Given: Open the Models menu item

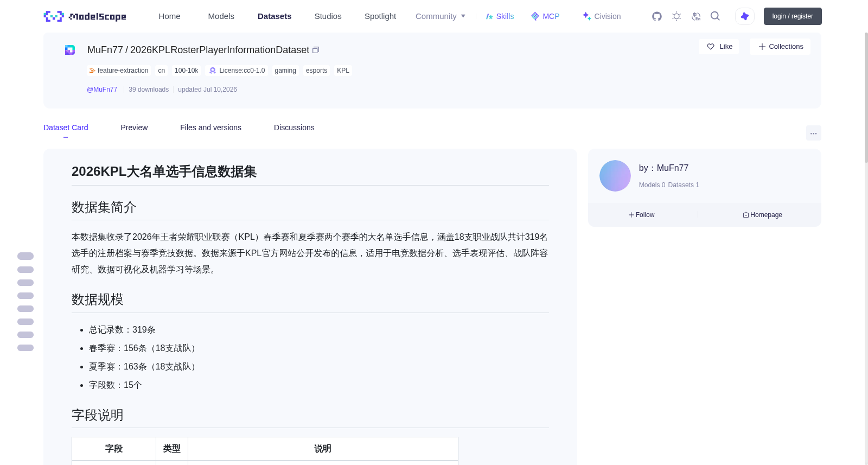Looking at the screenshot, I should click(221, 16).
